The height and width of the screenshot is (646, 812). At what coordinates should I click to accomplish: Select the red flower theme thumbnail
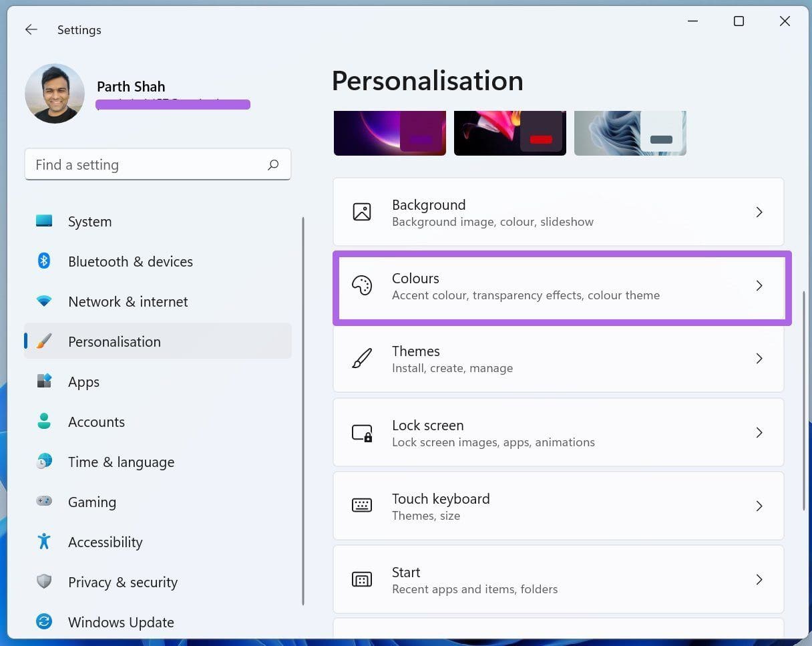510,133
